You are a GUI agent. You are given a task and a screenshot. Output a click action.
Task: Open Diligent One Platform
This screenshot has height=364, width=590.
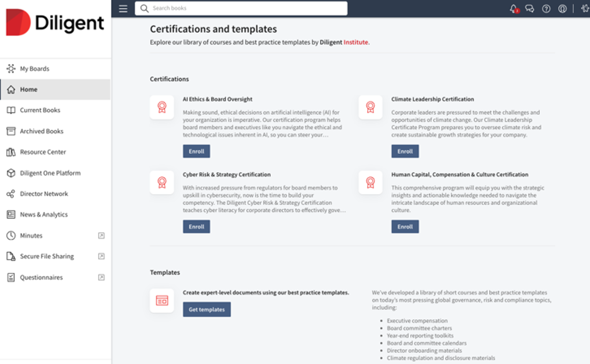[55, 173]
